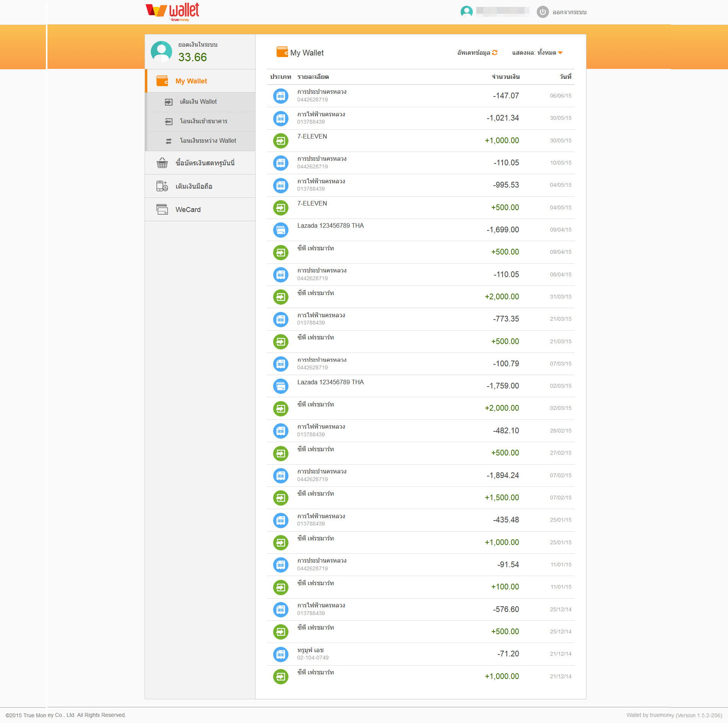Click the Wallet by truemoney version text
The width and height of the screenshot is (728, 723).
(674, 715)
